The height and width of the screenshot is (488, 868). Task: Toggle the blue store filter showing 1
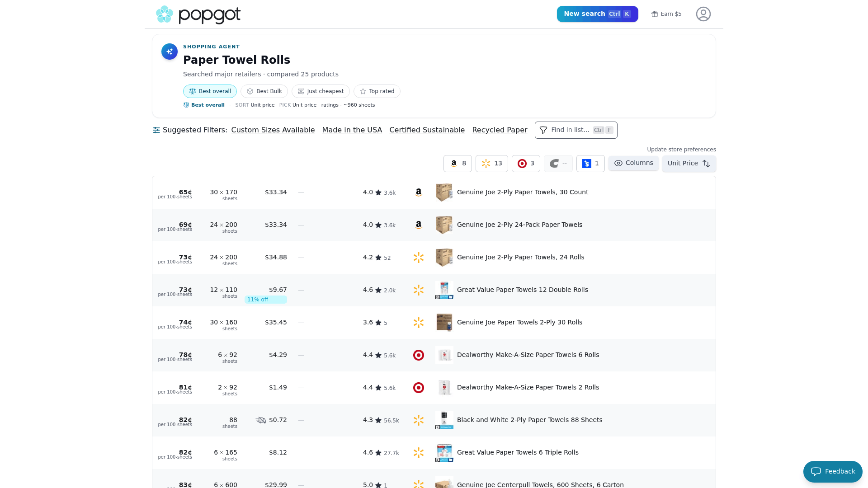click(590, 164)
